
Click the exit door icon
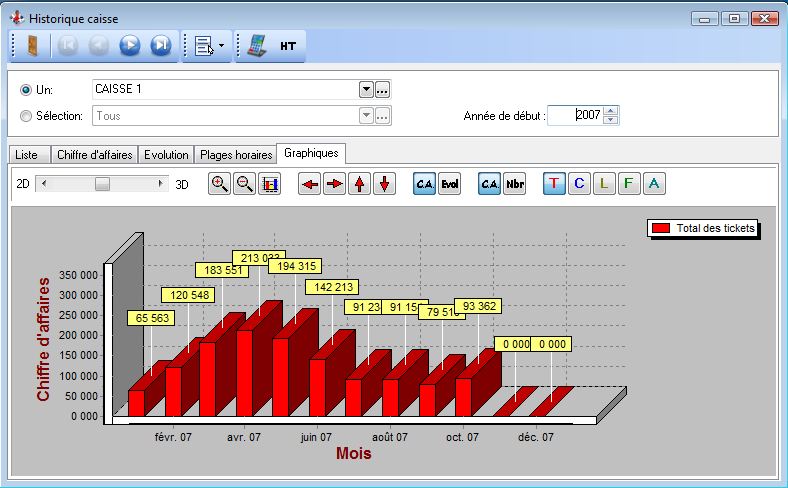31,46
